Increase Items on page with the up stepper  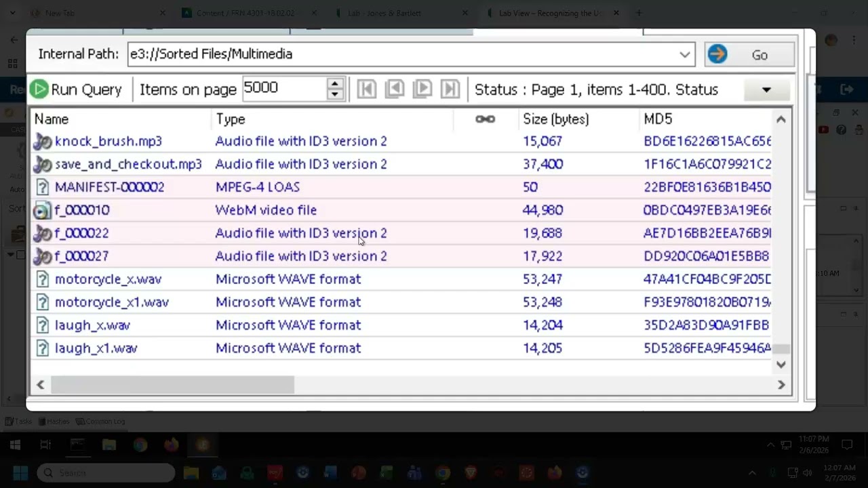coord(334,83)
